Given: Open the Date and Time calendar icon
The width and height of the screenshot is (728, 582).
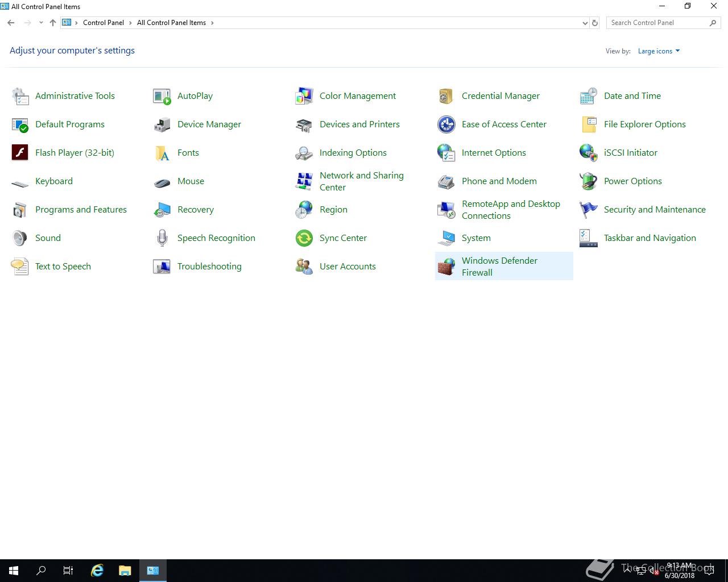Looking at the screenshot, I should [x=589, y=96].
